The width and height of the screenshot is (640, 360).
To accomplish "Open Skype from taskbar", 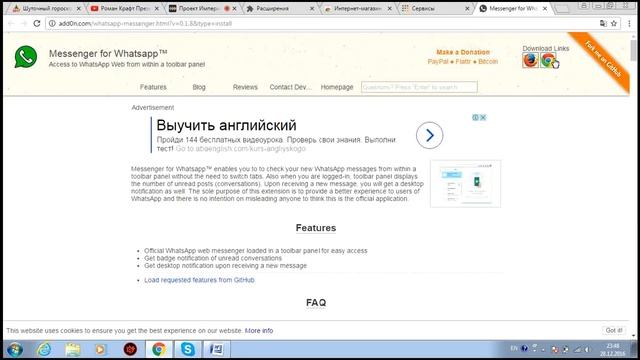I will pyautogui.click(x=187, y=349).
